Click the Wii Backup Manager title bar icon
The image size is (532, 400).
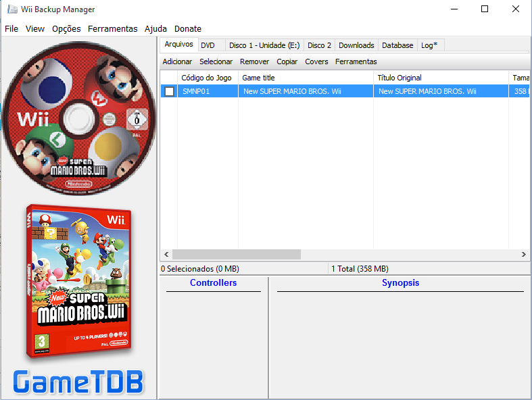11,9
